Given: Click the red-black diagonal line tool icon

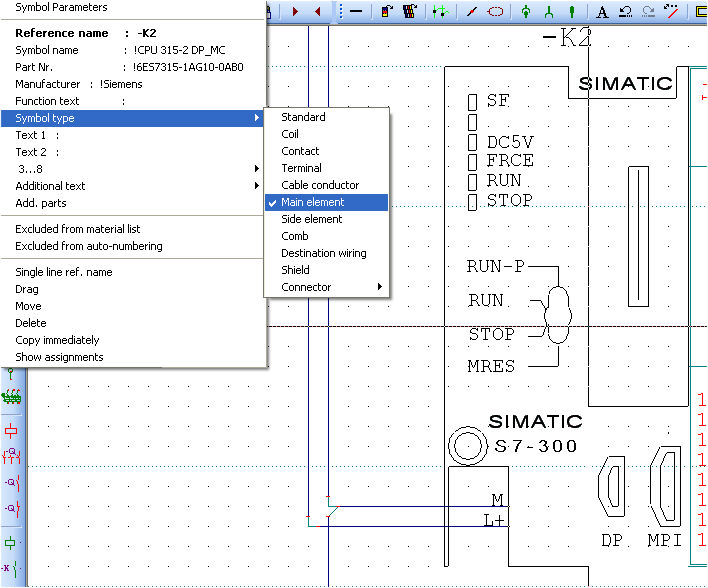Looking at the screenshot, I should tap(472, 11).
